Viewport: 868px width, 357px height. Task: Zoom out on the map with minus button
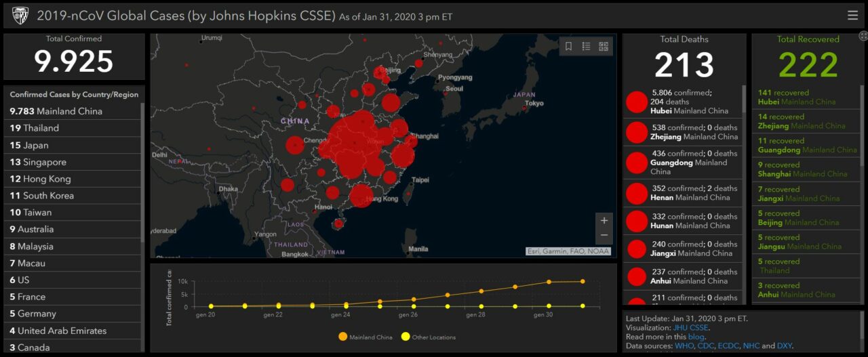(604, 236)
